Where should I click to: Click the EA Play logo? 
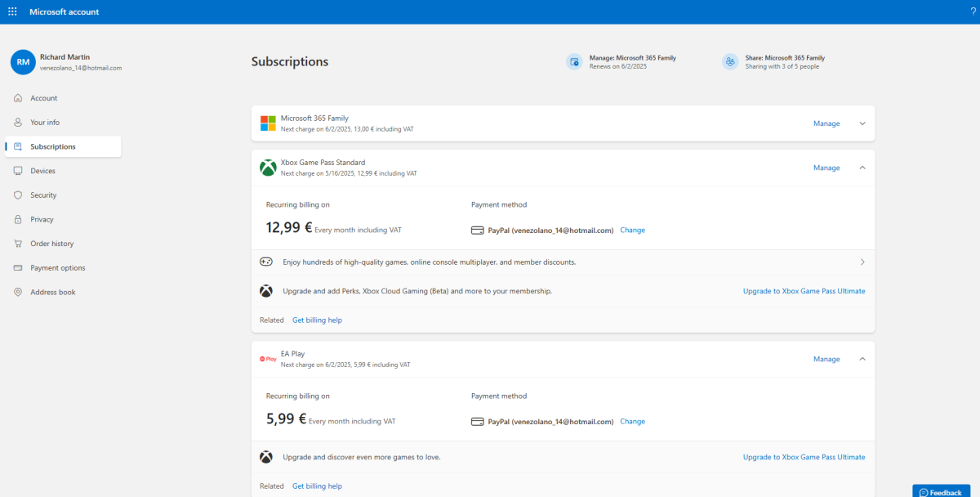tap(268, 359)
